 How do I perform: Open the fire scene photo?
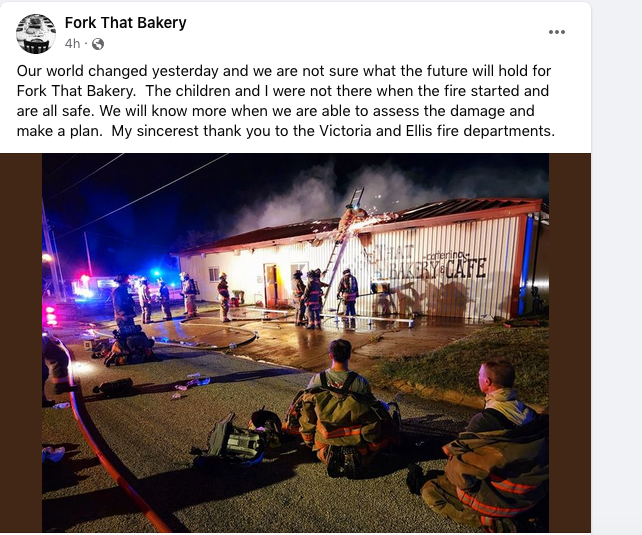pyautogui.click(x=295, y=343)
